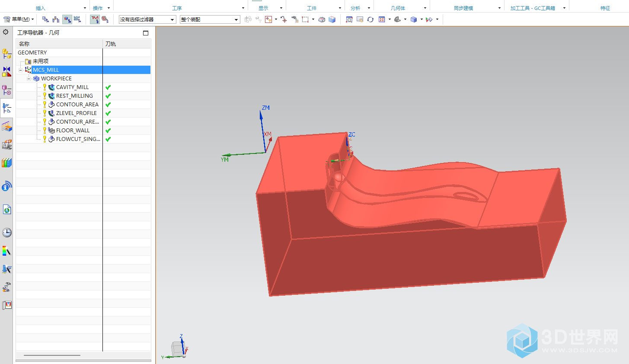Toggle the ZLEVEL_PROFILE green toolpath checkmark
Image resolution: width=629 pixels, height=364 pixels.
click(x=108, y=113)
